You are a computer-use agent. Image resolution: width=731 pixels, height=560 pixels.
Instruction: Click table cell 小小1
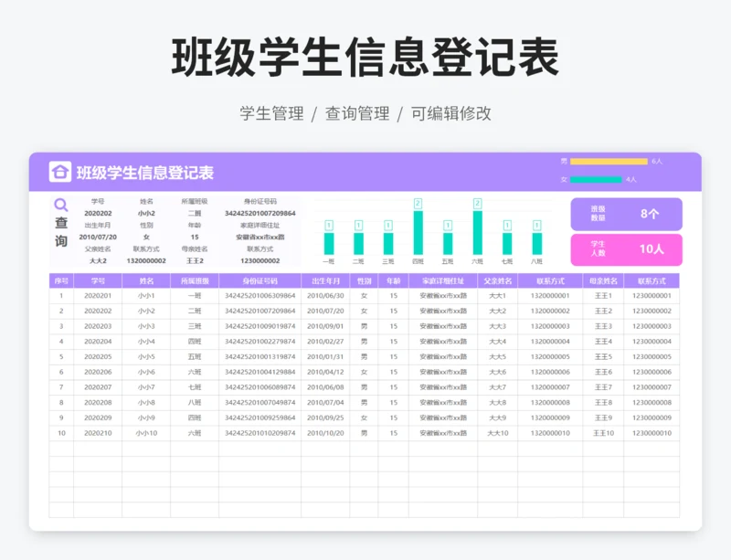146,296
